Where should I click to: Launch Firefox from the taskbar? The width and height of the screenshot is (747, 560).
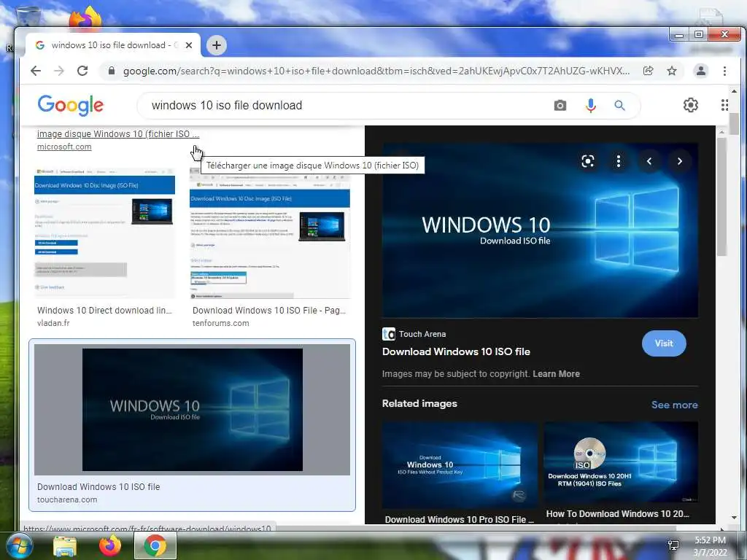[109, 545]
